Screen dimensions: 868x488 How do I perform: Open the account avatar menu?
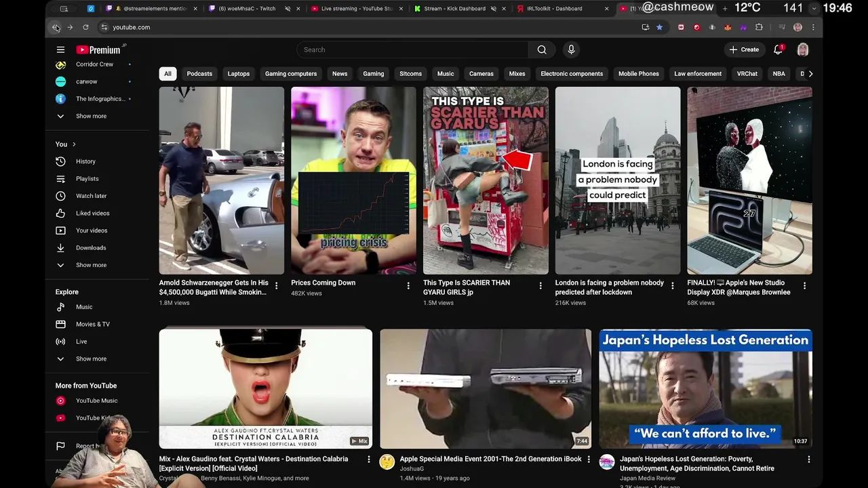tap(803, 49)
